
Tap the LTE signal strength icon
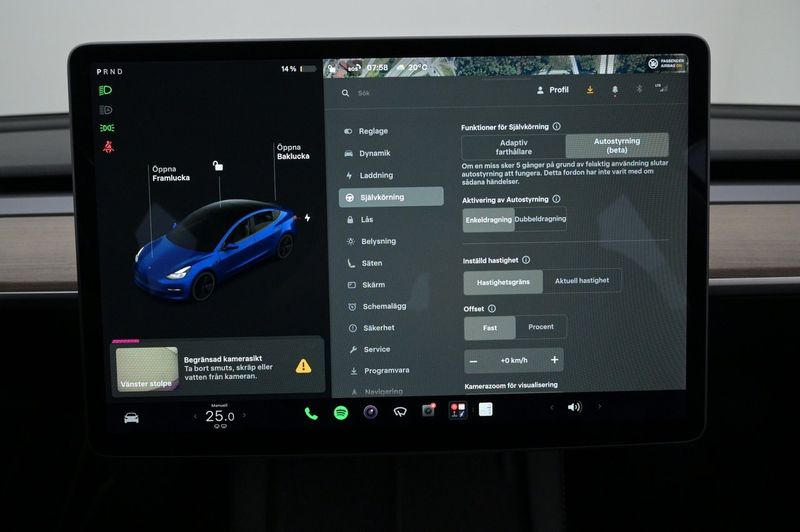click(x=661, y=88)
